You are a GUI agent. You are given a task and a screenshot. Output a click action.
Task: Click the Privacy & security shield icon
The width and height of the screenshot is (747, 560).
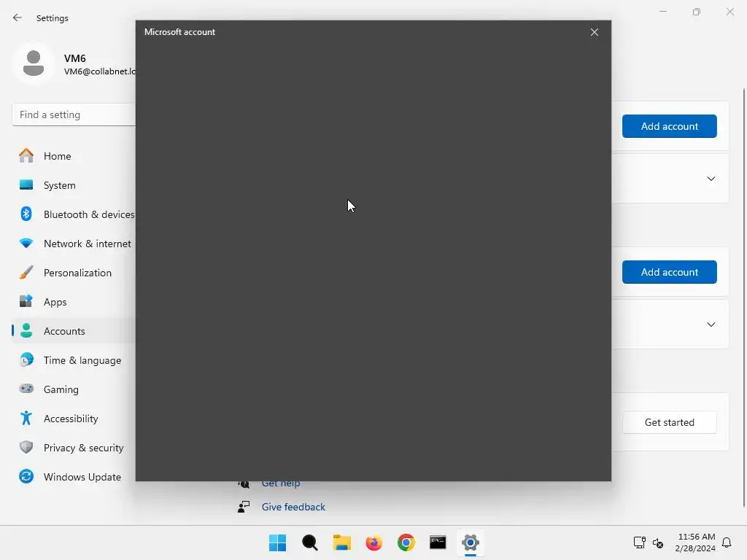point(26,447)
